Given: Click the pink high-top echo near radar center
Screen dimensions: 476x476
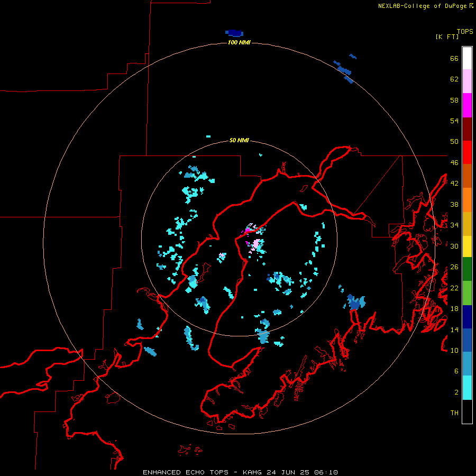Looking at the screenshot, I should tap(256, 243).
